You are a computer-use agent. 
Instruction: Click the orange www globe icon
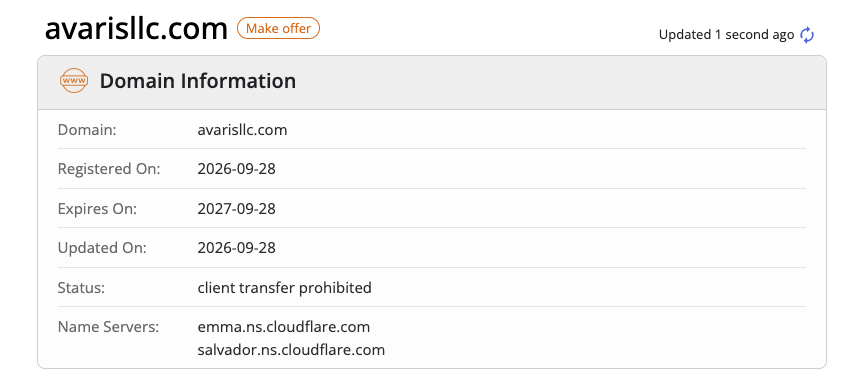click(74, 81)
